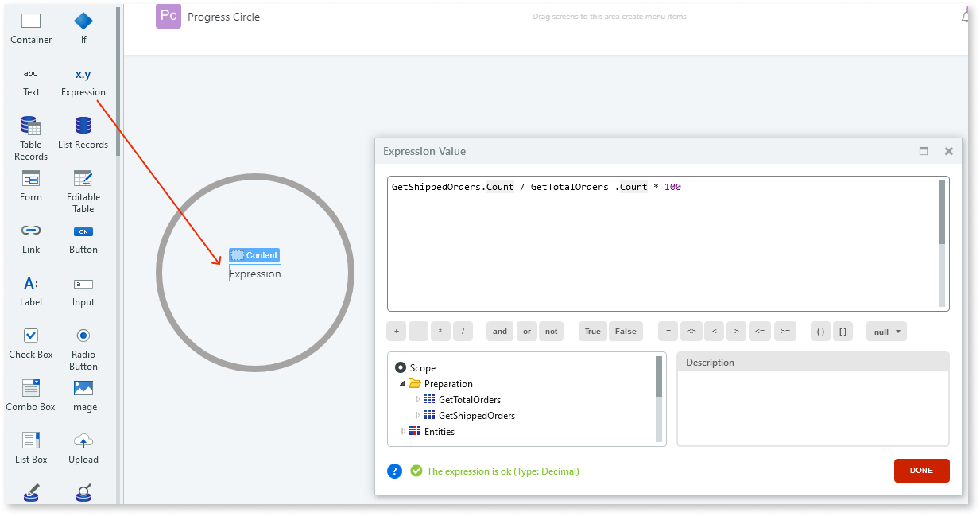Open the null dropdown
The width and height of the screenshot is (980, 516).
885,331
